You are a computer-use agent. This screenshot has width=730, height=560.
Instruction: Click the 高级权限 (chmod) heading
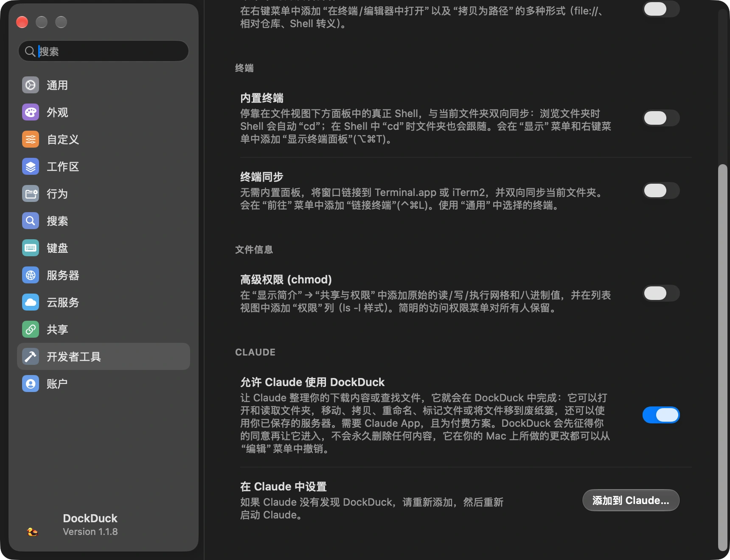(x=286, y=280)
